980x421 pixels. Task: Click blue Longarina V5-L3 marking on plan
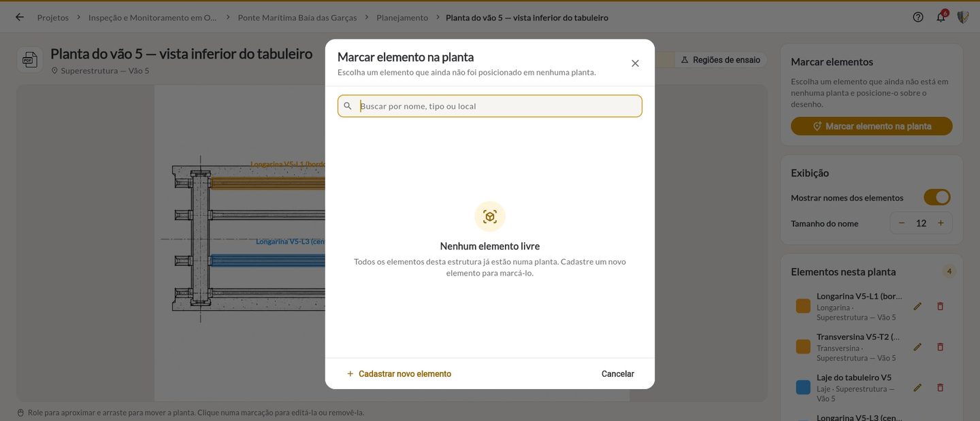pyautogui.click(x=268, y=260)
